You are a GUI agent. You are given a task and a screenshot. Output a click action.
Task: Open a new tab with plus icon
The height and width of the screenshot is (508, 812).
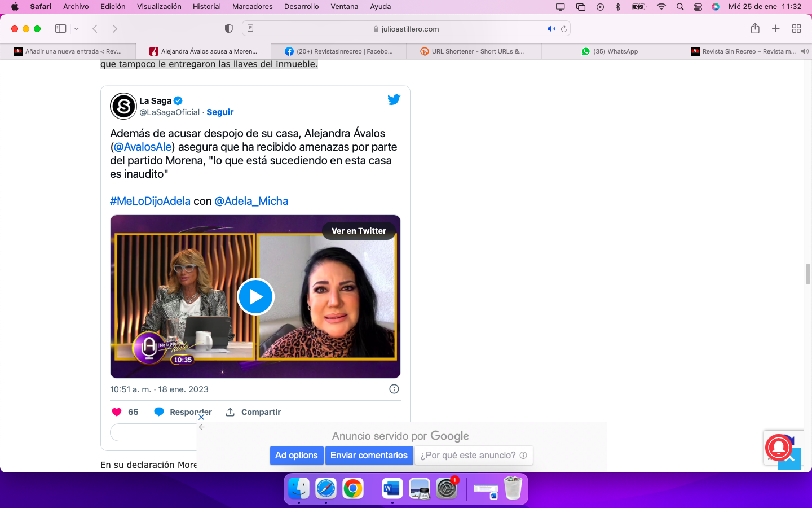[775, 29]
